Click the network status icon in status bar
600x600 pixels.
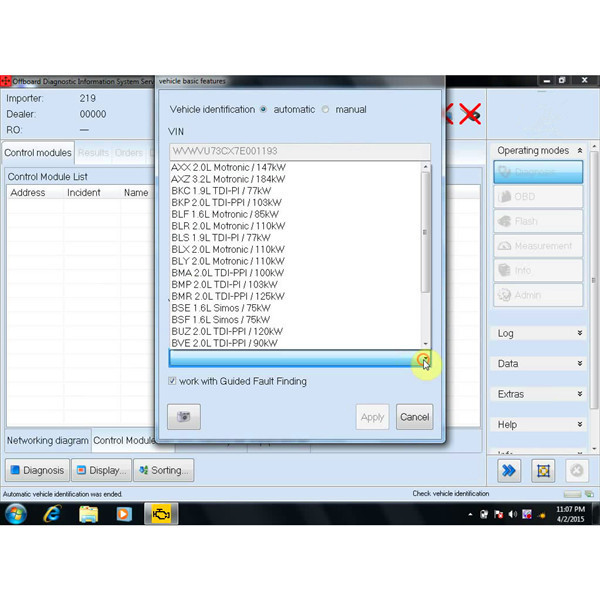click(x=590, y=494)
